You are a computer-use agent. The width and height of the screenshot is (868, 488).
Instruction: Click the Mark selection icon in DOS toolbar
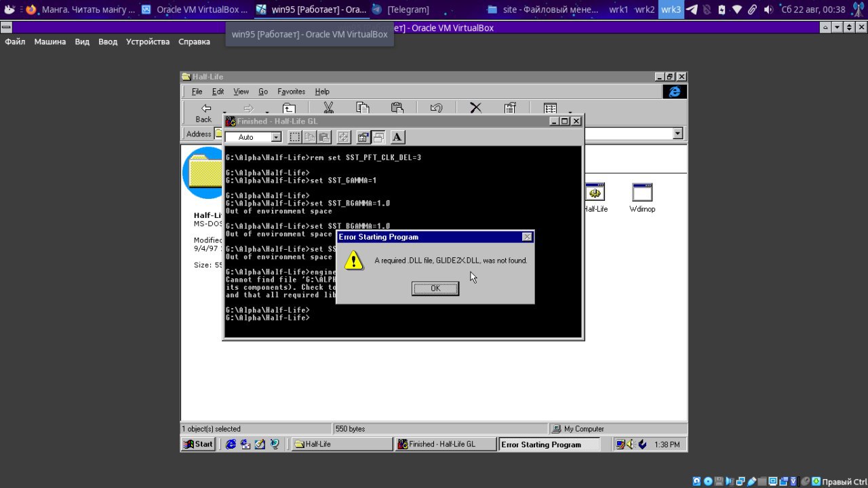(294, 137)
